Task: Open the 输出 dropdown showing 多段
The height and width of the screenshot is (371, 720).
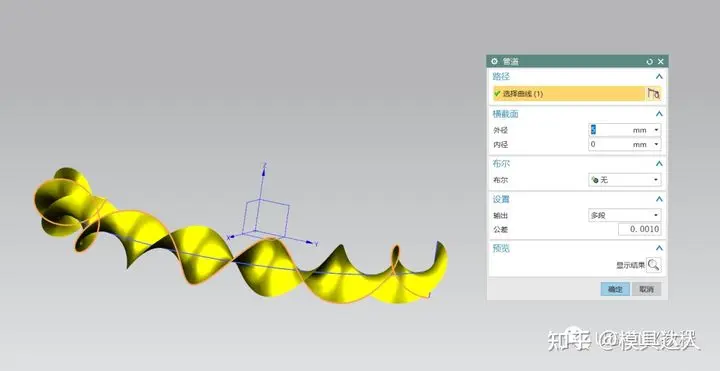Action: click(624, 215)
